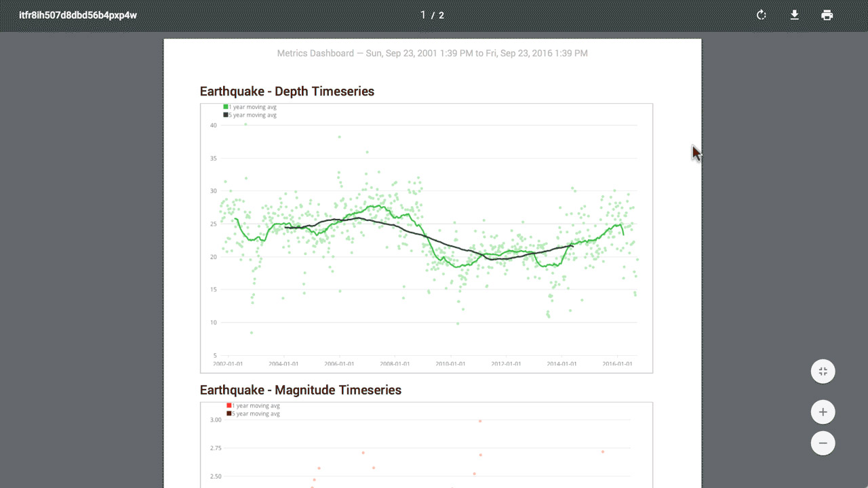Zoom in with the plus button

pos(823,411)
